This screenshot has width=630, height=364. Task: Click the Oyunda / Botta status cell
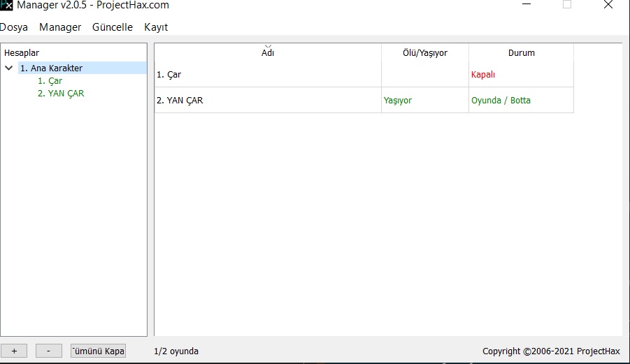[501, 101]
